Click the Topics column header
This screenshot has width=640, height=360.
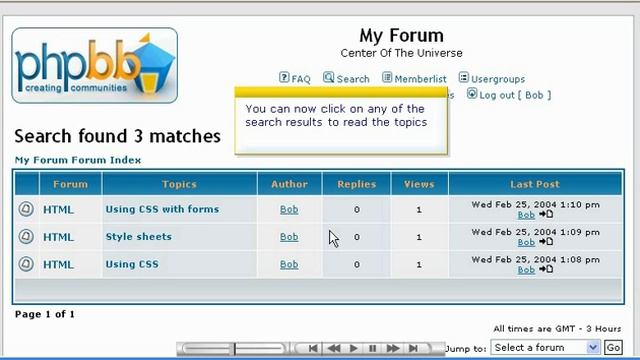point(179,184)
